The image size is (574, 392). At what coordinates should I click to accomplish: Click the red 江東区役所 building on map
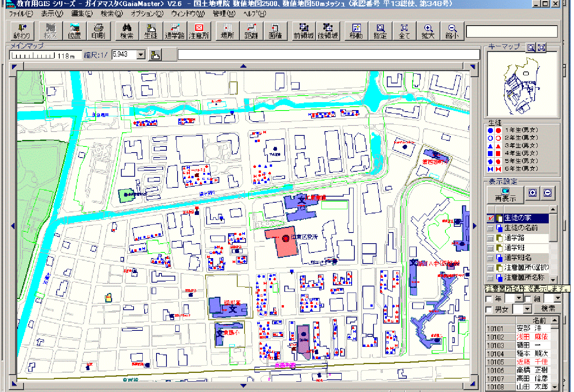pyautogui.click(x=281, y=242)
